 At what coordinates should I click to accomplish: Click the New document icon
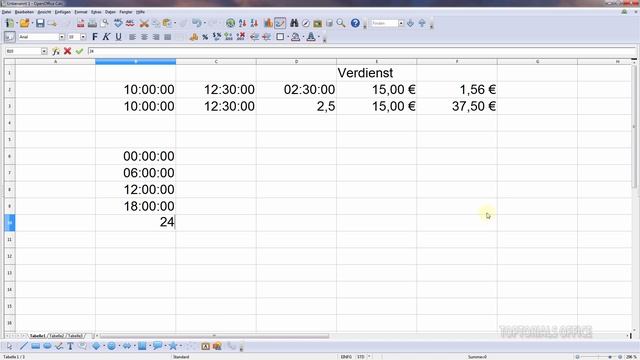pyautogui.click(x=9, y=23)
